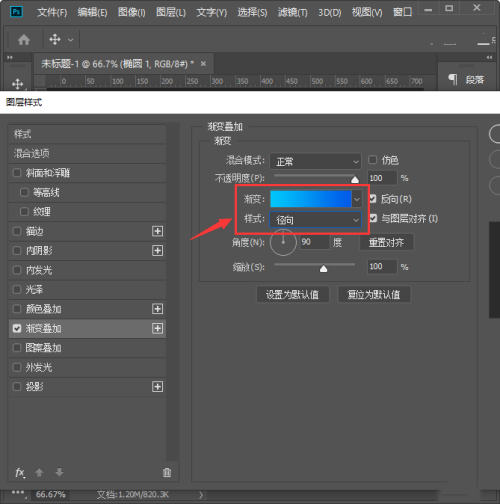Uncheck 与图层对齐(I) checkbox
This screenshot has width=500, height=504.
(373, 218)
